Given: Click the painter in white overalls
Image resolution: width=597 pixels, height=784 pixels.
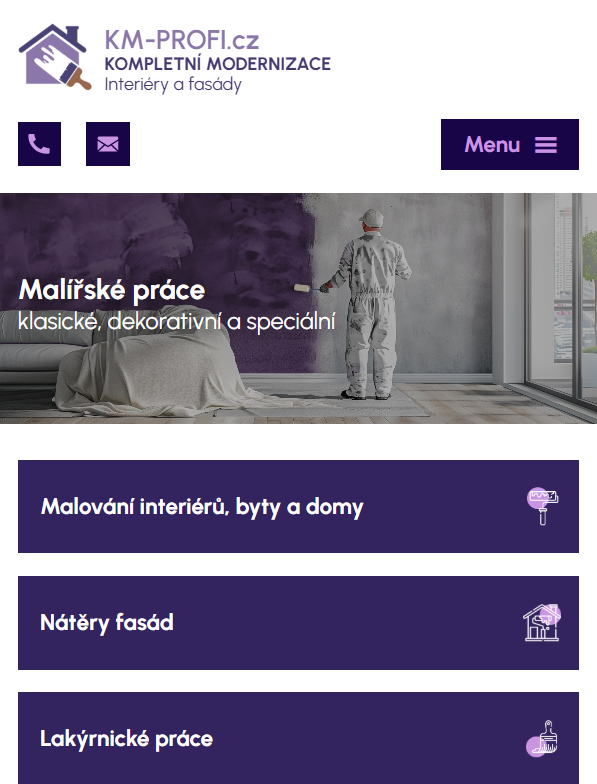Looking at the screenshot, I should pos(368,305).
